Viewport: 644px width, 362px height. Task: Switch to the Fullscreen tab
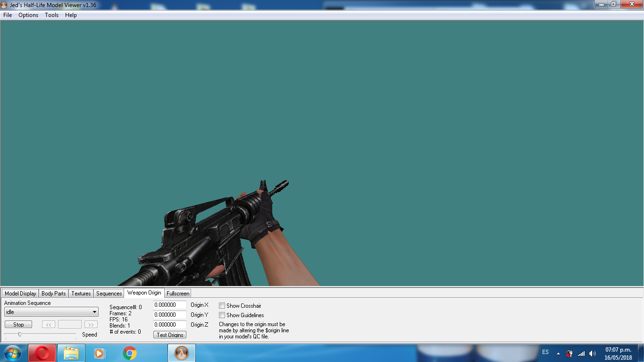tap(178, 294)
